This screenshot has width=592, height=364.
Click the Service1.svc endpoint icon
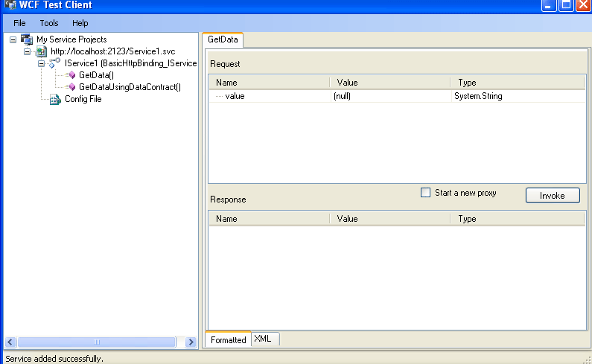[41, 51]
